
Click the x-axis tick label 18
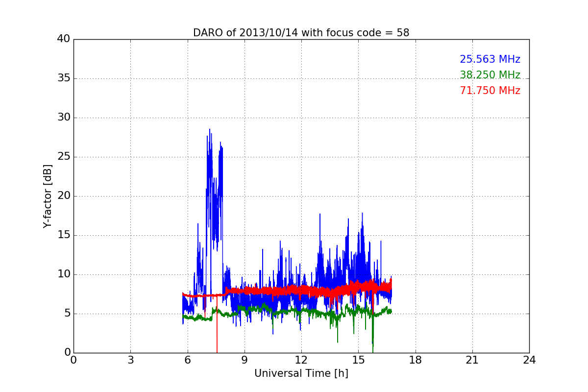415,360
